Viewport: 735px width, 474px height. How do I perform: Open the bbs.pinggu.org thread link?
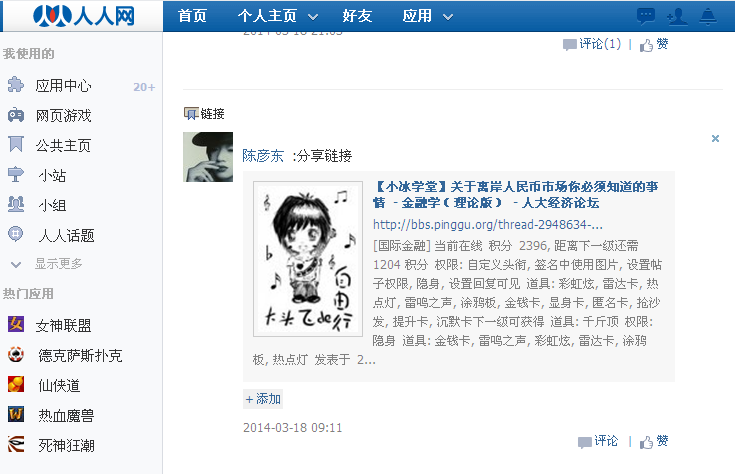click(x=488, y=225)
